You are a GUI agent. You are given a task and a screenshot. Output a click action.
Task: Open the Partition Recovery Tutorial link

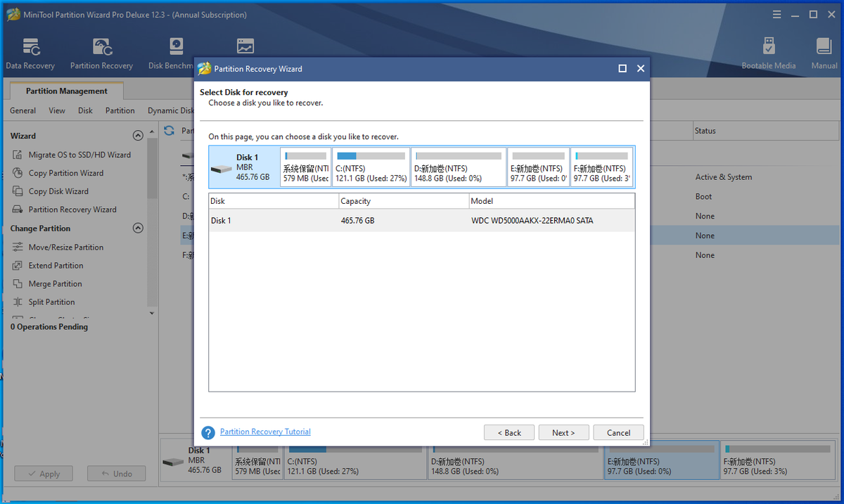[x=265, y=431]
